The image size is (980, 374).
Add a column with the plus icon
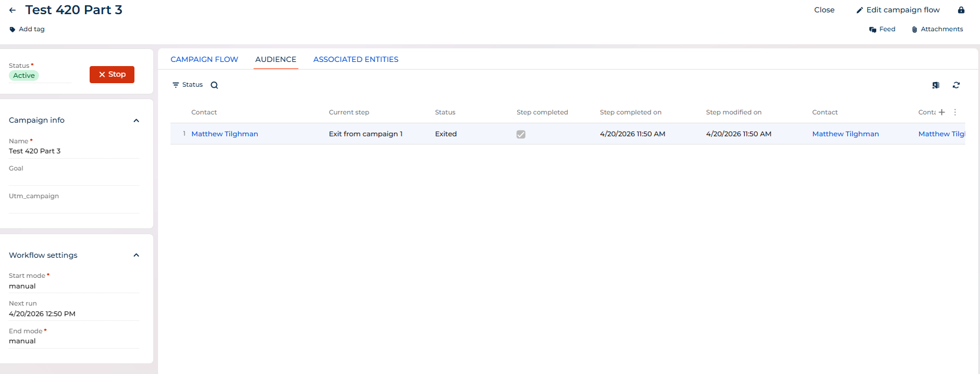[x=942, y=112]
